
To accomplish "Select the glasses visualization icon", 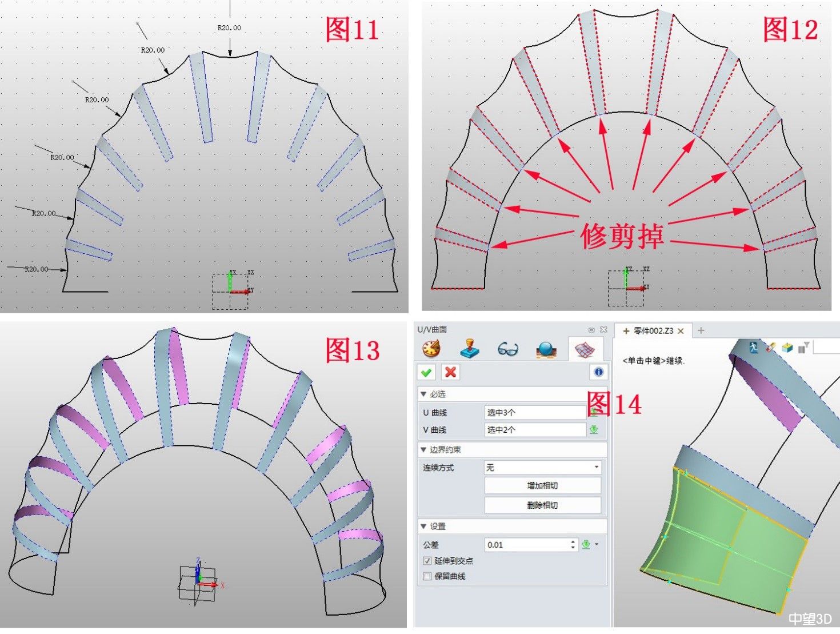I will (507, 349).
